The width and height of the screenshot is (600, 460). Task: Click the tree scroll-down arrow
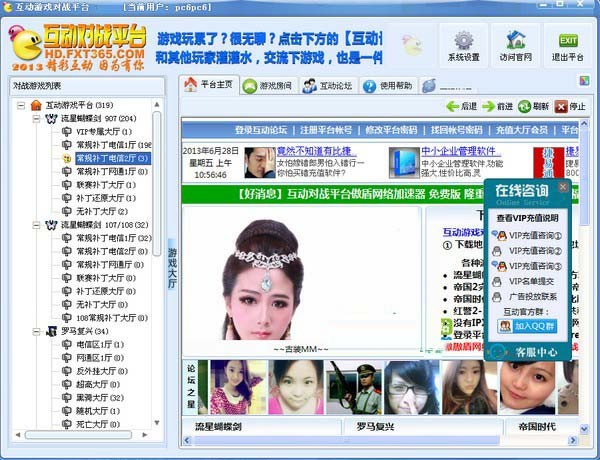pos(157,423)
